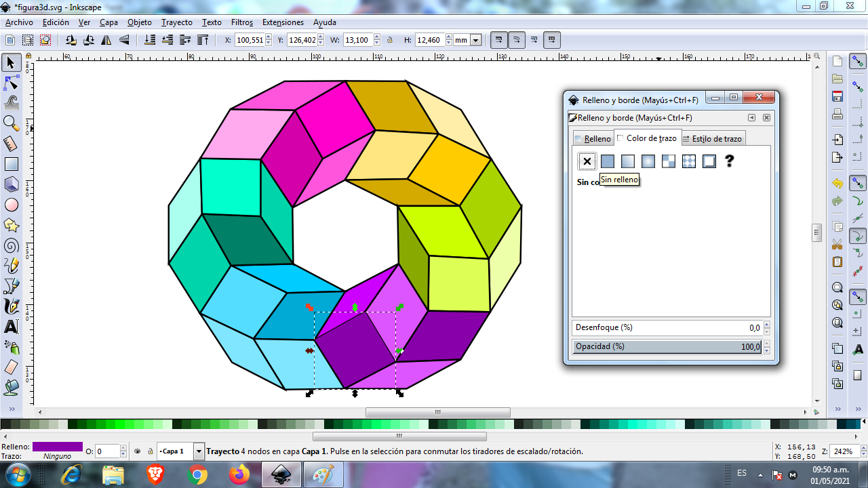This screenshot has width=868, height=488.
Task: Click the Undo yellow arrow icon
Action: click(837, 184)
